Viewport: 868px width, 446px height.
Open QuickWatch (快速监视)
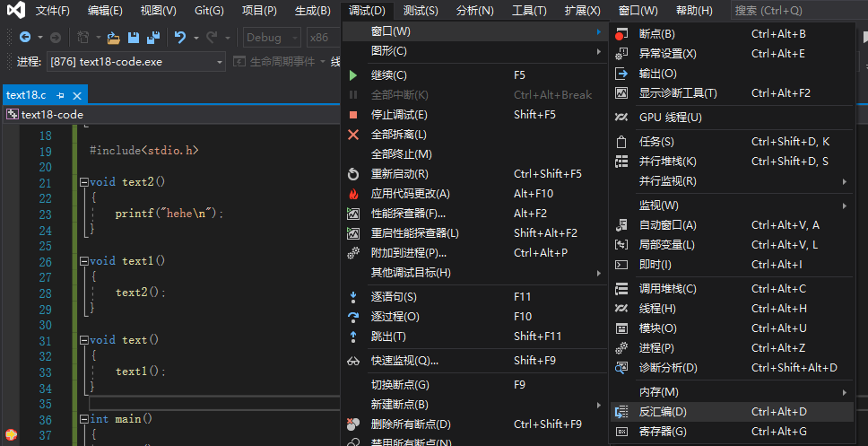pyautogui.click(x=473, y=361)
